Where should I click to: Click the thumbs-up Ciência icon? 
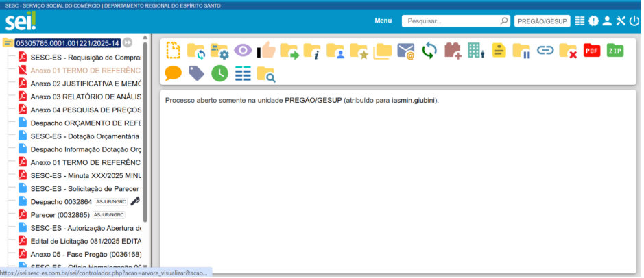click(266, 50)
